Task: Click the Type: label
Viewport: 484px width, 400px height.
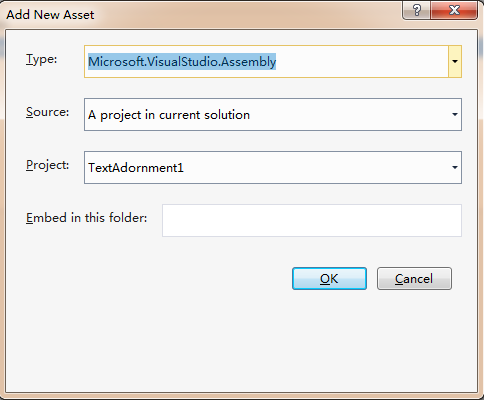Action: 42,59
